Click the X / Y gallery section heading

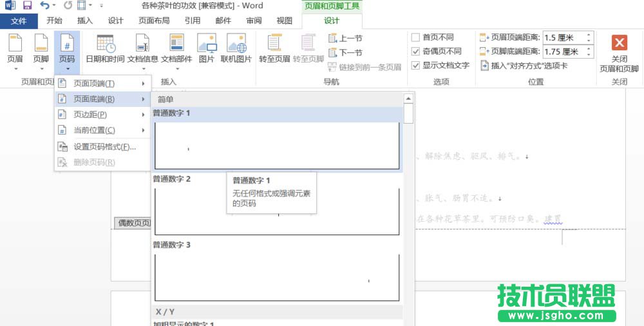pyautogui.click(x=165, y=312)
